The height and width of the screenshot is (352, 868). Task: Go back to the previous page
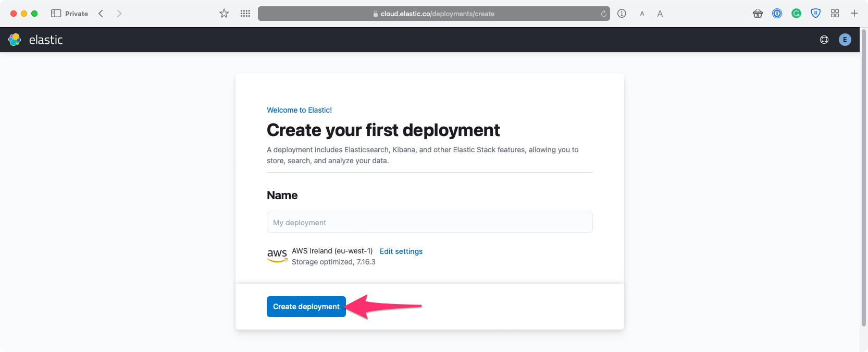pos(101,14)
